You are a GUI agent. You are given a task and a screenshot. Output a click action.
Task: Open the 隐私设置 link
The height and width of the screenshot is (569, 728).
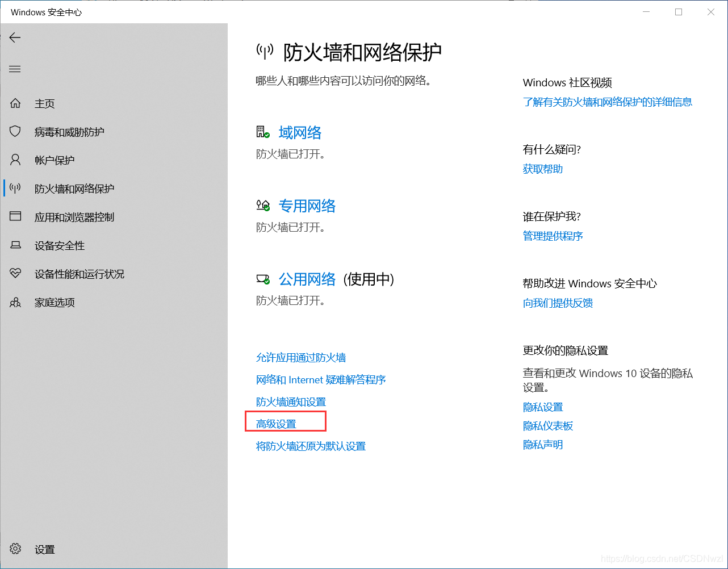point(543,407)
